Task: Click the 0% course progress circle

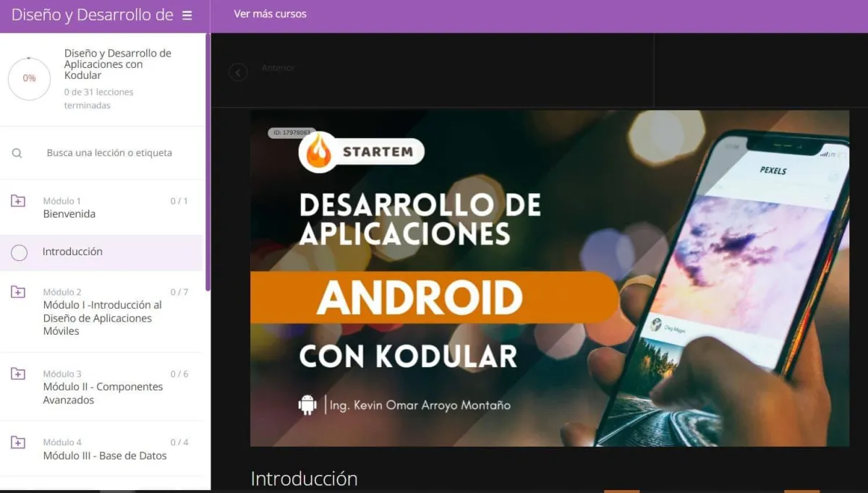Action: (x=29, y=78)
